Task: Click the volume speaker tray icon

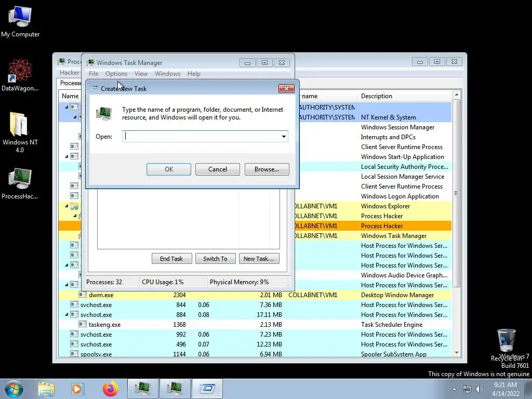Action: click(480, 389)
